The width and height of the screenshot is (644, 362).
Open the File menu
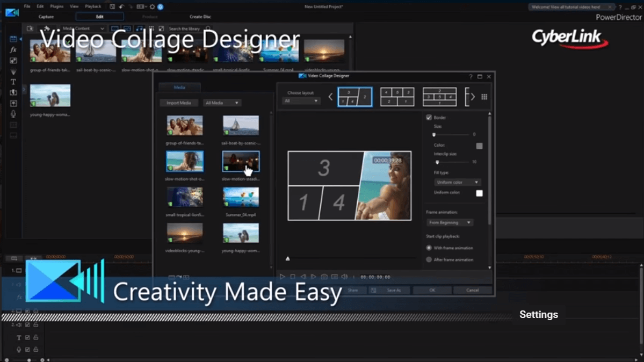click(27, 6)
